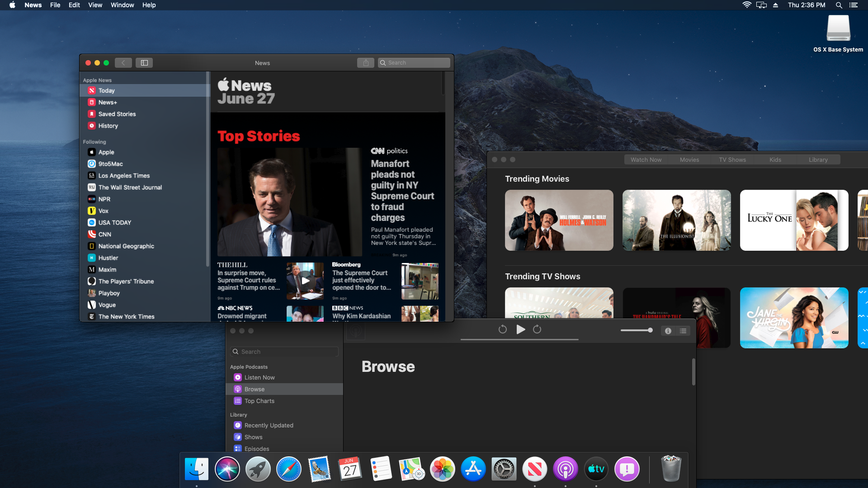The height and width of the screenshot is (488, 868).
Task: Switch to the Library tab
Action: coord(818,160)
